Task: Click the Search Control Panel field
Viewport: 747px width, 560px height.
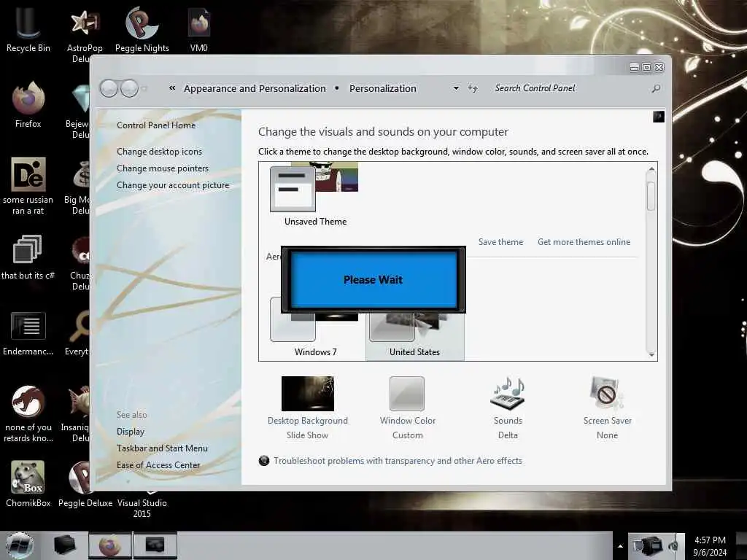Action: pyautogui.click(x=569, y=88)
